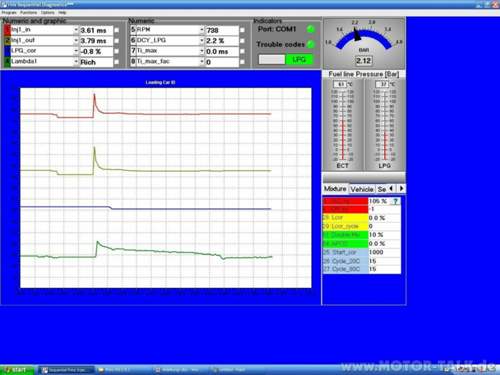Click the ECT thermometer gauge

tap(343, 125)
